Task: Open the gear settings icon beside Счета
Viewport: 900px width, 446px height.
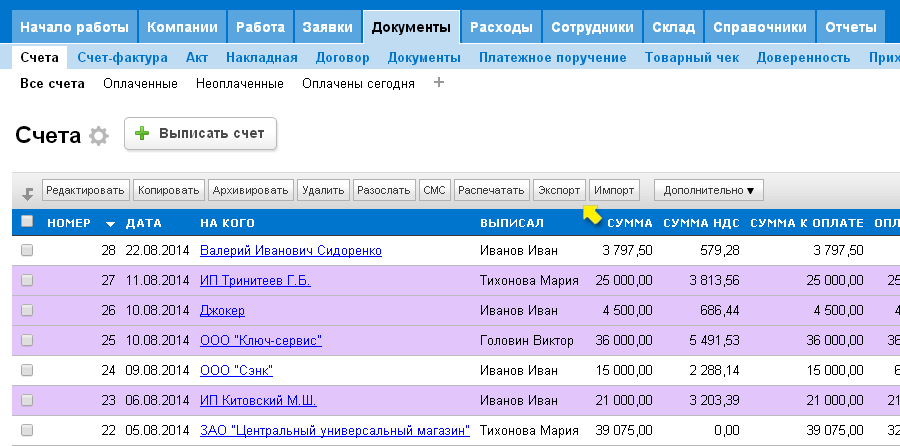Action: 97,136
